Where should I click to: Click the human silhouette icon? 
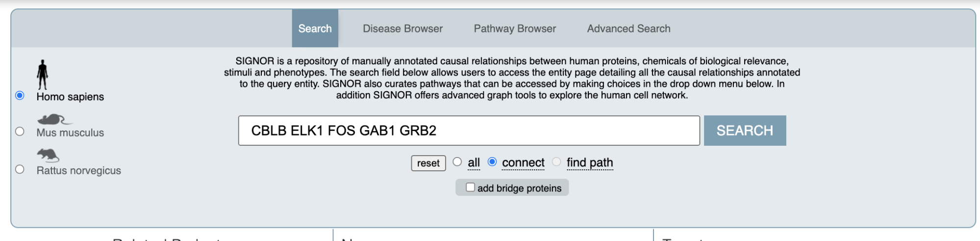(43, 75)
